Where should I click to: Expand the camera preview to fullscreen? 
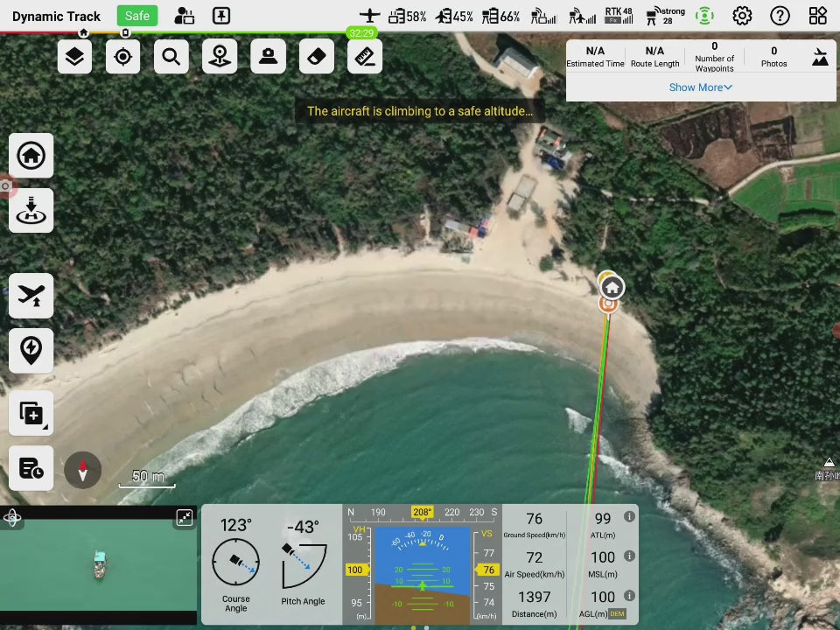coord(185,518)
